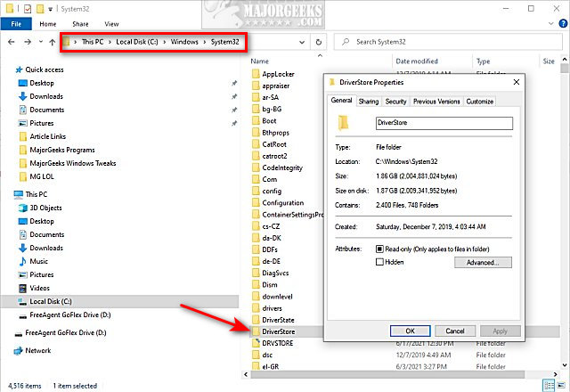Switch to Large icons view layout
Image resolution: width=570 pixels, height=392 pixels.
[563, 385]
